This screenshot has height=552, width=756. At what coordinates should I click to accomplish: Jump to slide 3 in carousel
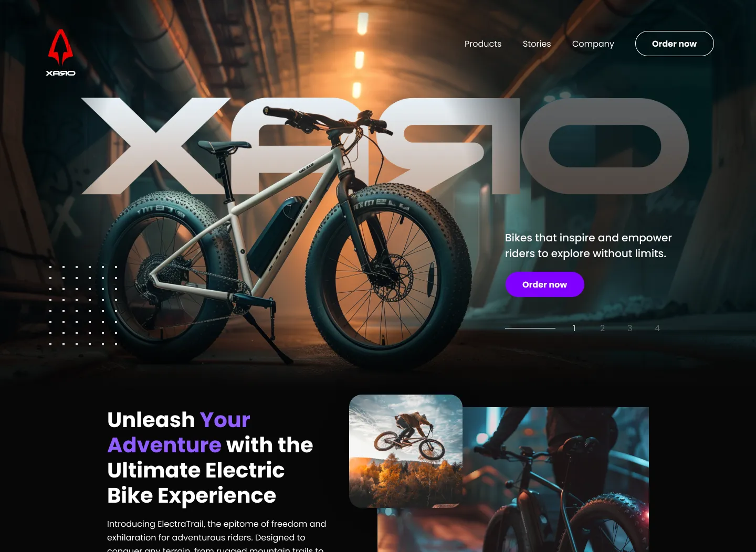pos(629,328)
